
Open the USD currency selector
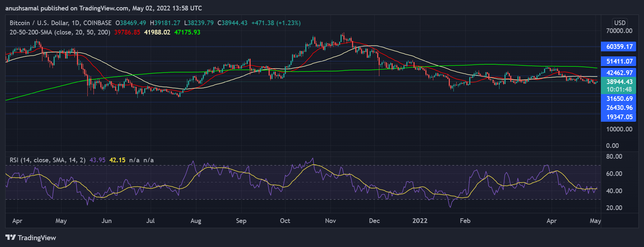pos(620,23)
